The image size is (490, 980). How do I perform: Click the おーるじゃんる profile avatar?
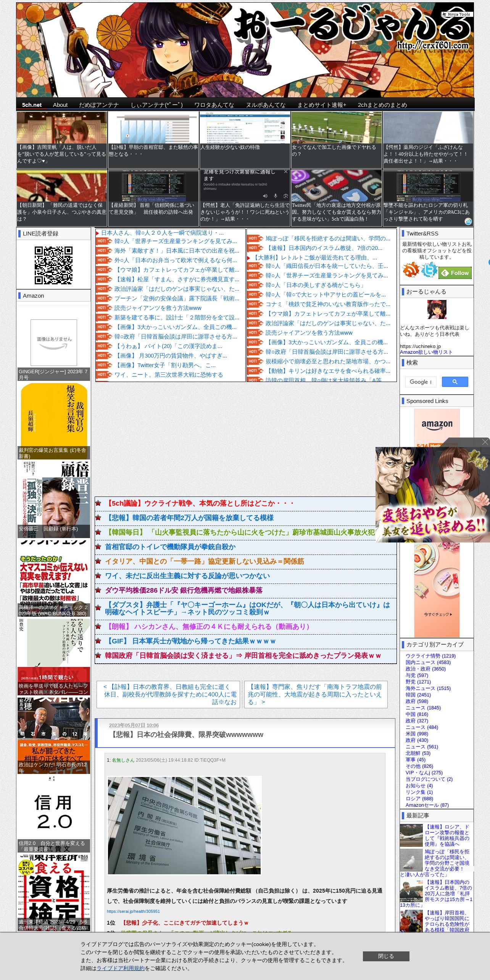pos(437,309)
